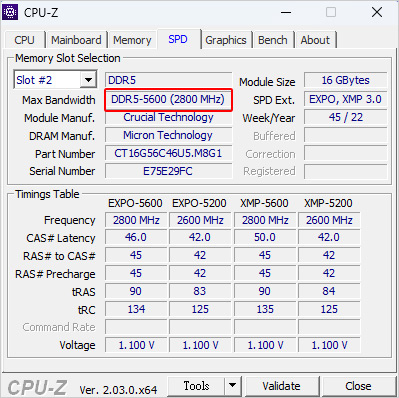
Task: Click the EXPO-5600 column header
Action: click(135, 203)
